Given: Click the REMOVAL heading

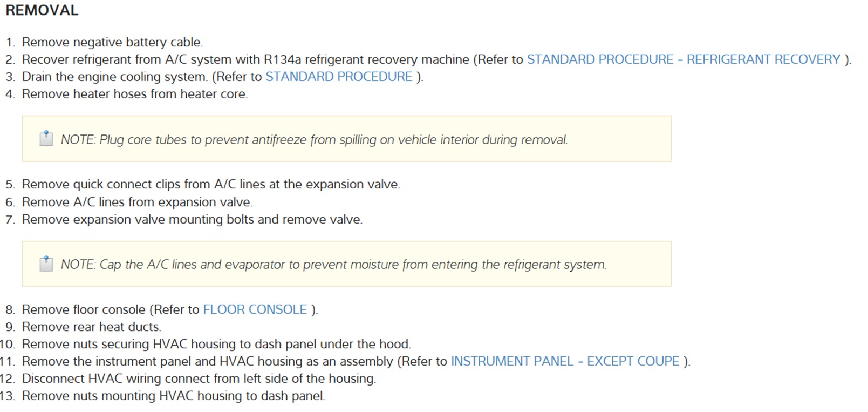Looking at the screenshot, I should [42, 10].
